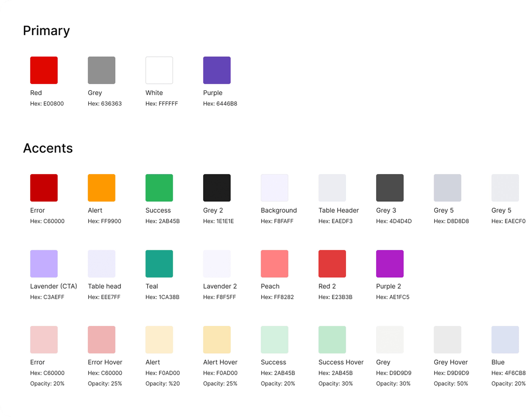Click the White FFFFFF color swatch
The height and width of the screenshot is (417, 532).
point(159,70)
